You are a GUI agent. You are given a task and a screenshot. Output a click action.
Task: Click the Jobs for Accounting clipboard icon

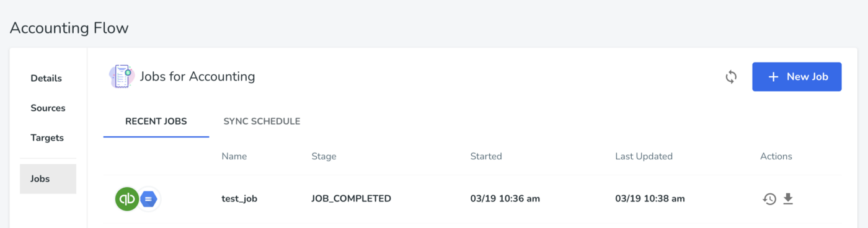coord(121,77)
